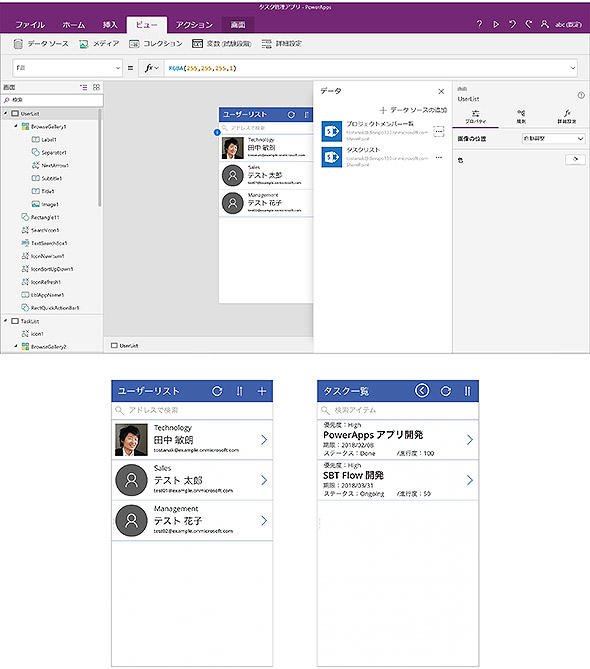The height and width of the screenshot is (669, 590).
Task: Collapse the BrowseGallery1 tree node
Action: [16, 126]
